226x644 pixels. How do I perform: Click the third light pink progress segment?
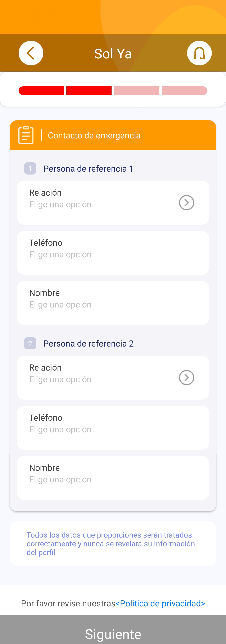click(137, 91)
